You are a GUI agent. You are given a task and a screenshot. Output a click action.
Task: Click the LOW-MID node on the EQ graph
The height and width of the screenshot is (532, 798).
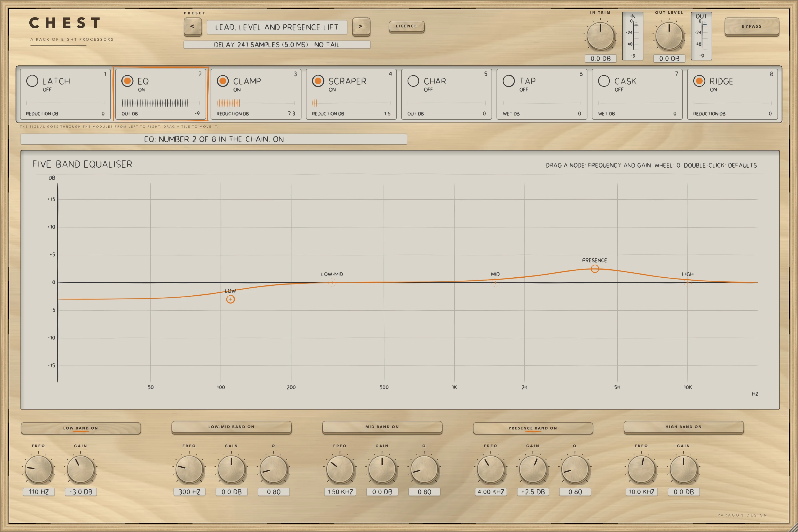coord(332,282)
